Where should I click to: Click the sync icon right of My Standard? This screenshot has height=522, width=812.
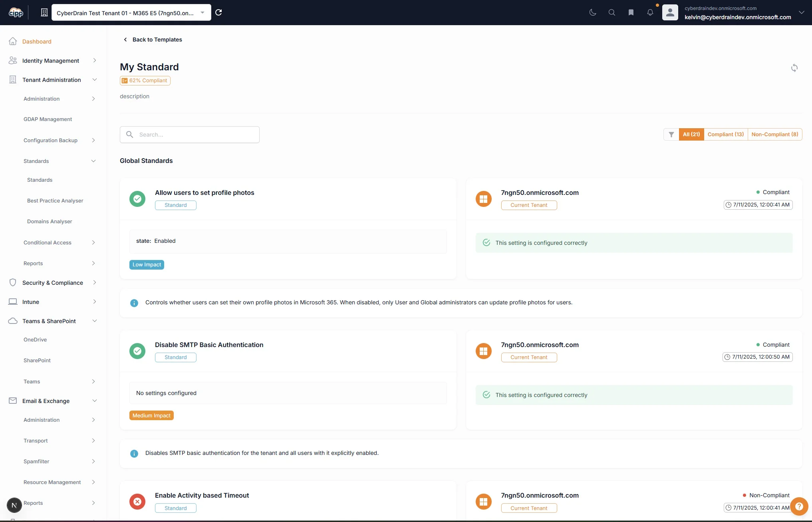coord(794,68)
